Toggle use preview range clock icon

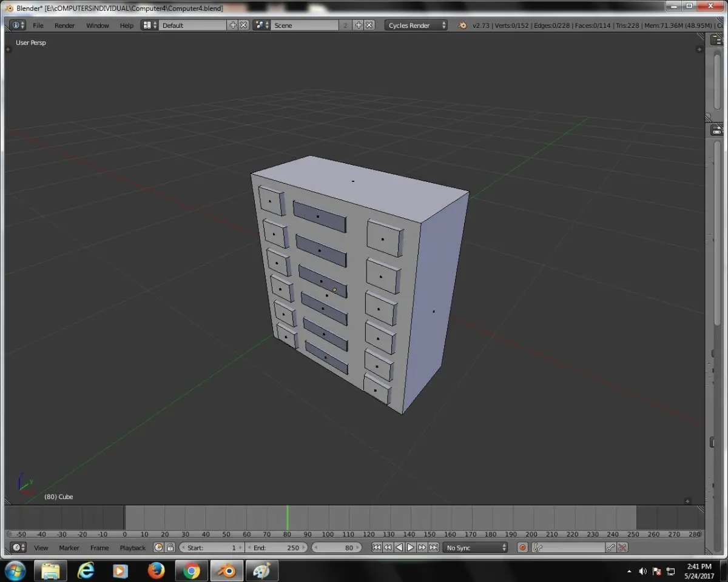159,547
